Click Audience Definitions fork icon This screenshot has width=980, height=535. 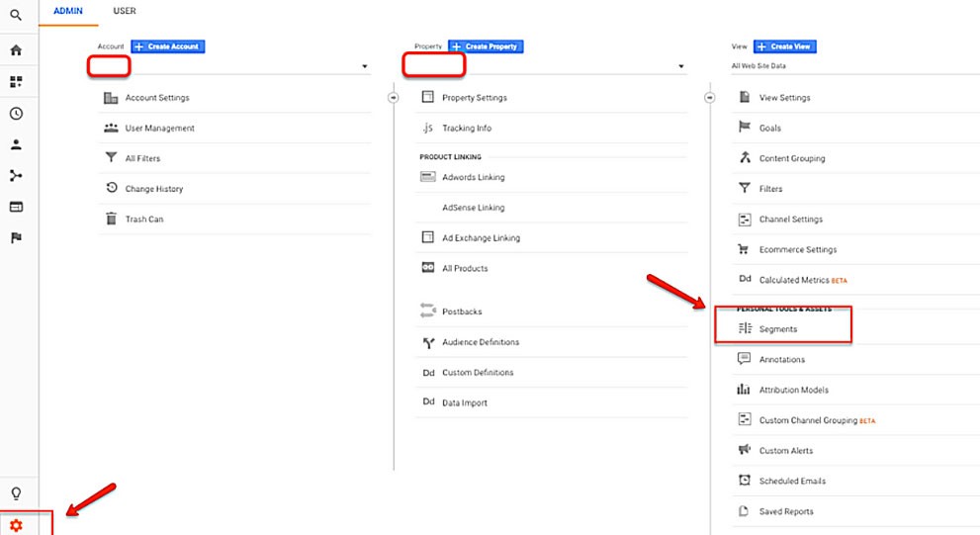(x=428, y=342)
